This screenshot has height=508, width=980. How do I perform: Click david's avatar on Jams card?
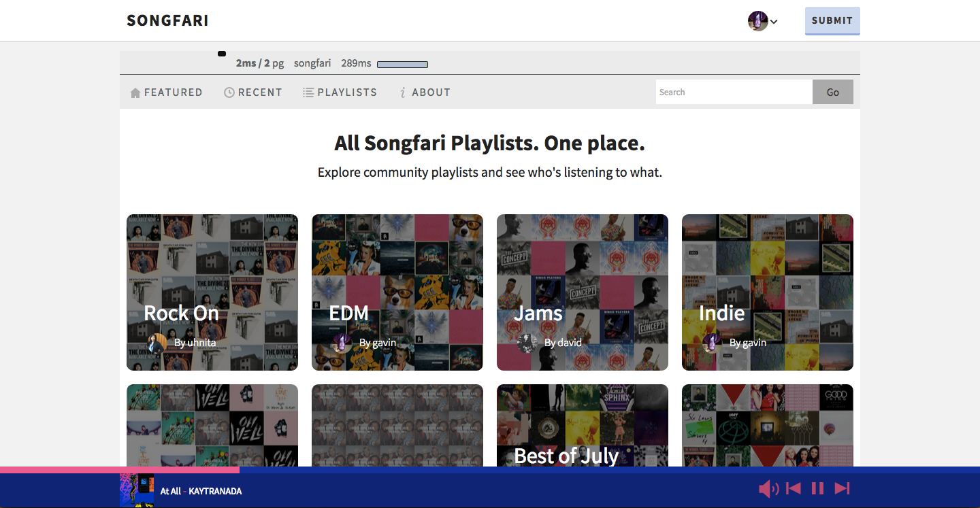(x=527, y=343)
